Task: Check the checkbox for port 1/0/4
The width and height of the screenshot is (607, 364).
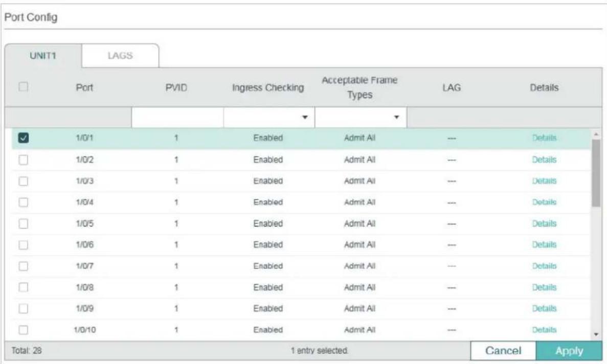Action: (x=23, y=202)
